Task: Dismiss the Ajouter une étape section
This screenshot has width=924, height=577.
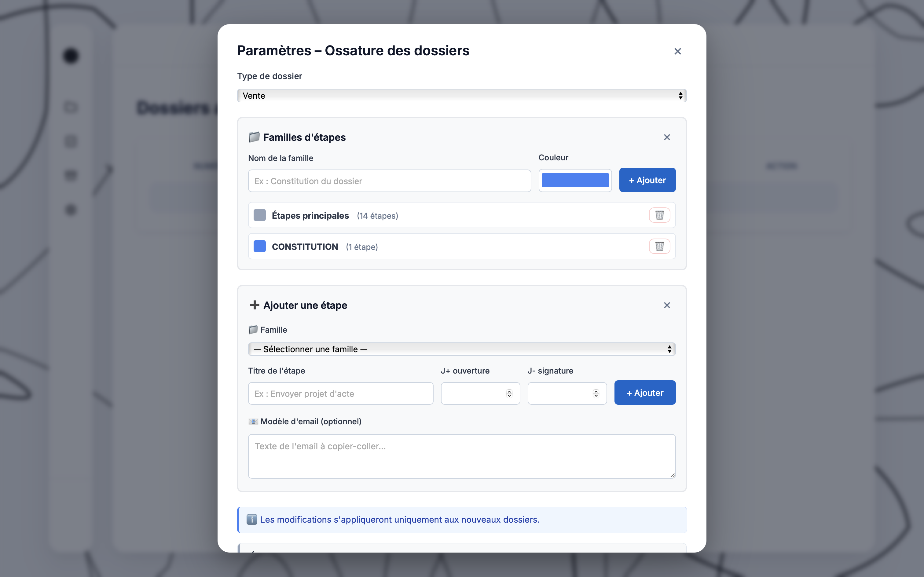Action: point(667,305)
